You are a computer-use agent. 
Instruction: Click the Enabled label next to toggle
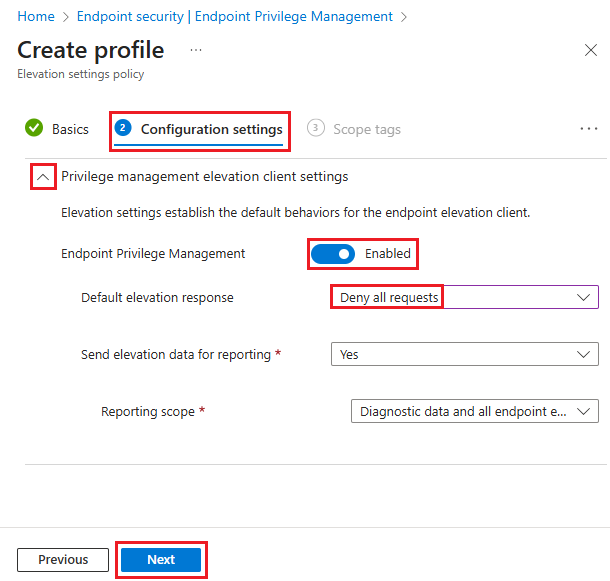(387, 254)
